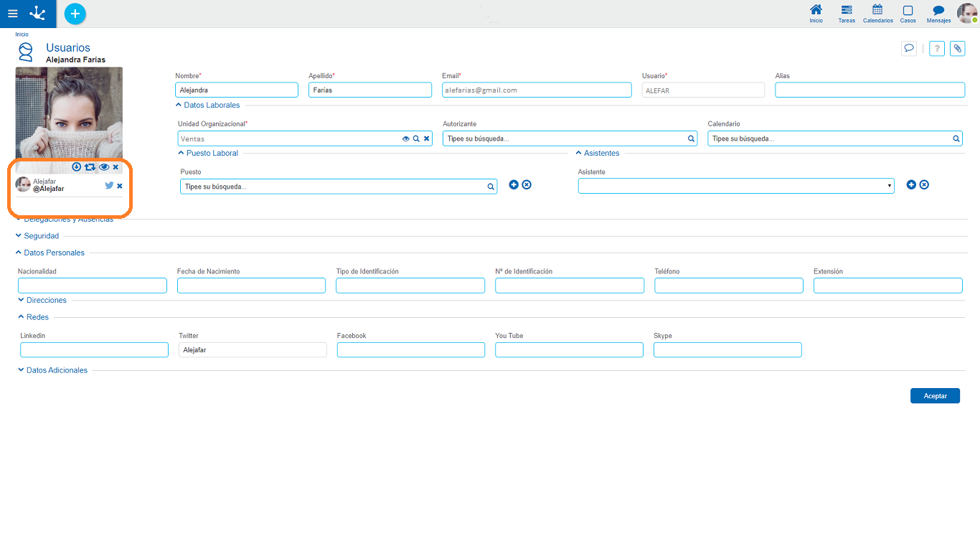
Task: Clear the Ventas organizational unit
Action: pyautogui.click(x=426, y=138)
